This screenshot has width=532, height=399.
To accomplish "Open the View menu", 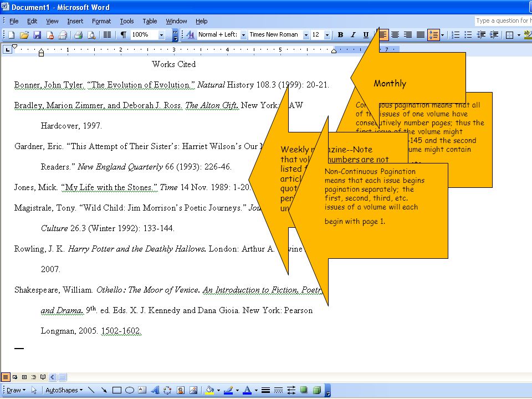I will pyautogui.click(x=52, y=21).
